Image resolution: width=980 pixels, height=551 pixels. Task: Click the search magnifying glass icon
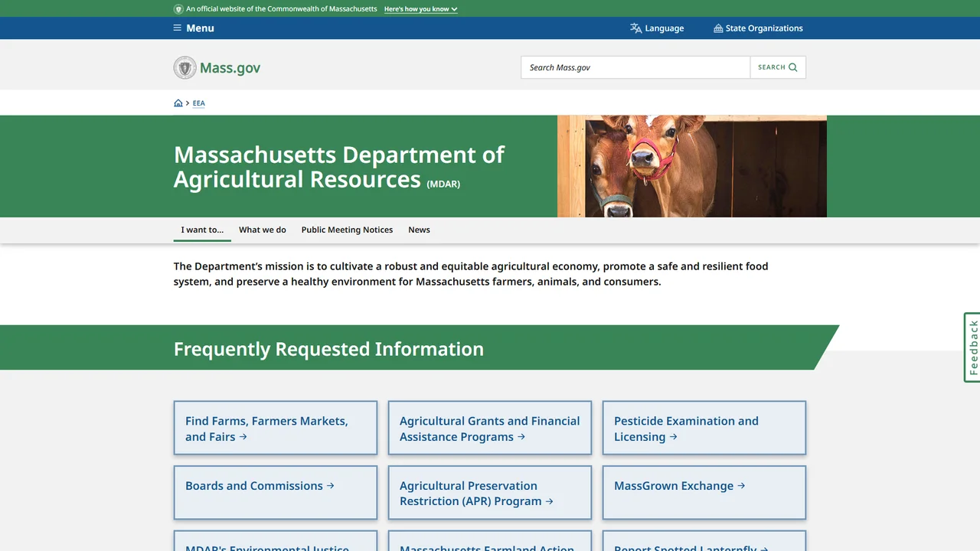pyautogui.click(x=793, y=67)
